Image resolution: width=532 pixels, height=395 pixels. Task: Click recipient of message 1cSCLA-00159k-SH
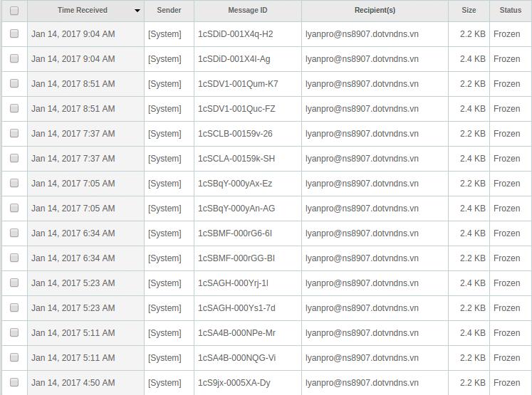click(x=362, y=159)
